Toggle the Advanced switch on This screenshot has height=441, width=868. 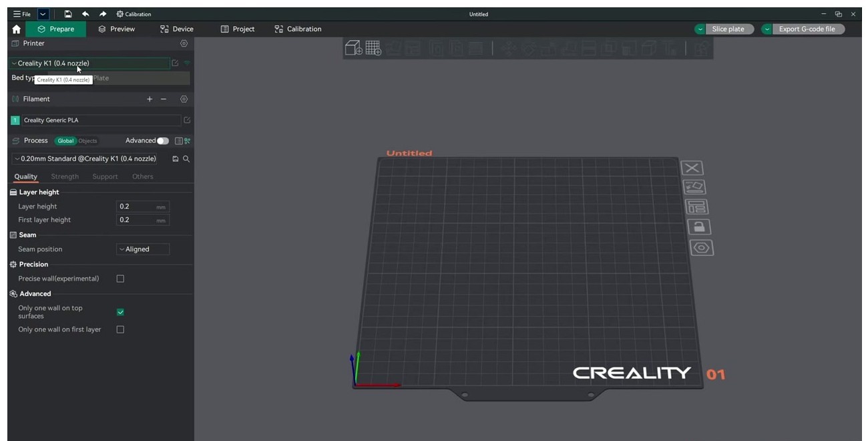(x=163, y=141)
